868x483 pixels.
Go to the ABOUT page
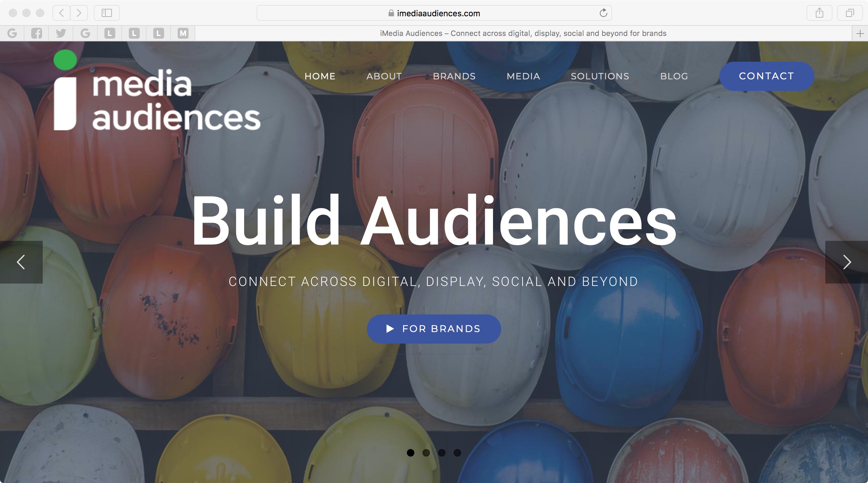pos(384,76)
